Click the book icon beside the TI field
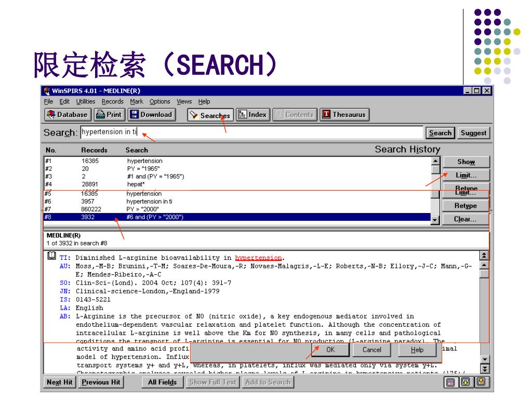The height and width of the screenshot is (399, 532). (x=51, y=256)
